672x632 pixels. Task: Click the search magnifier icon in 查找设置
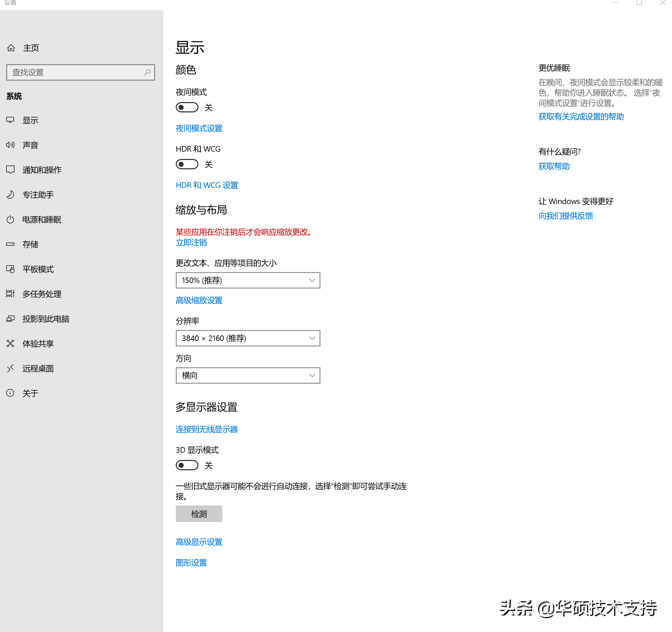click(147, 72)
